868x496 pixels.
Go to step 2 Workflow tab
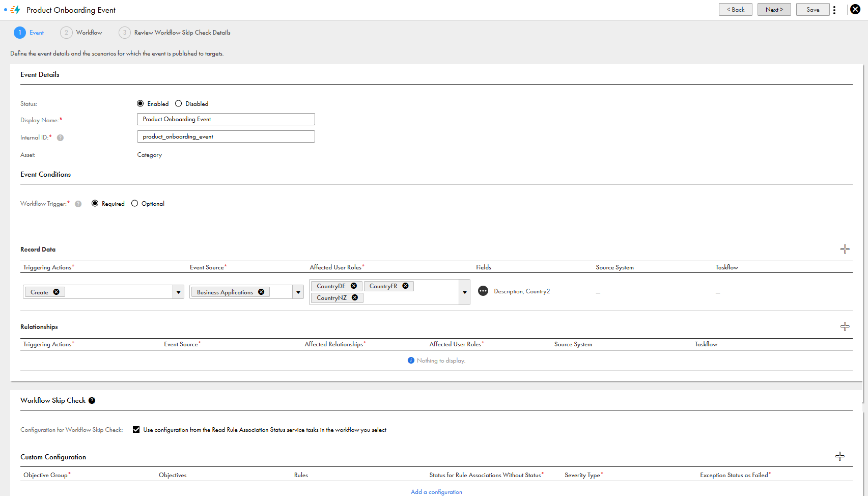(x=81, y=33)
